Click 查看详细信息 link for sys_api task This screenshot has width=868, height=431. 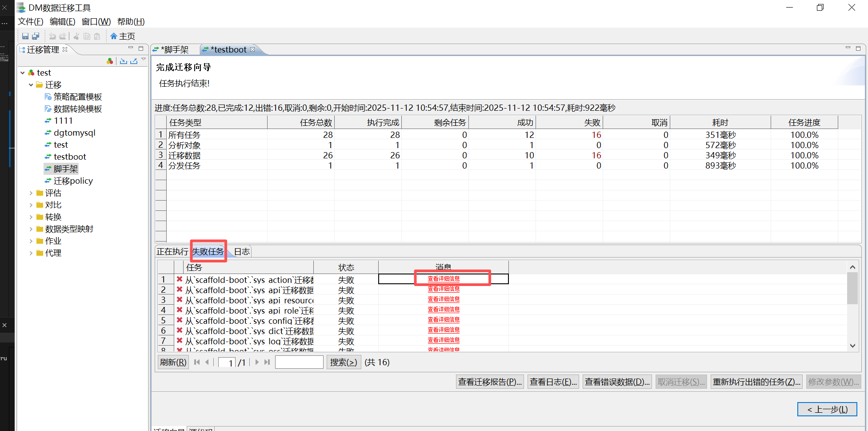point(444,289)
